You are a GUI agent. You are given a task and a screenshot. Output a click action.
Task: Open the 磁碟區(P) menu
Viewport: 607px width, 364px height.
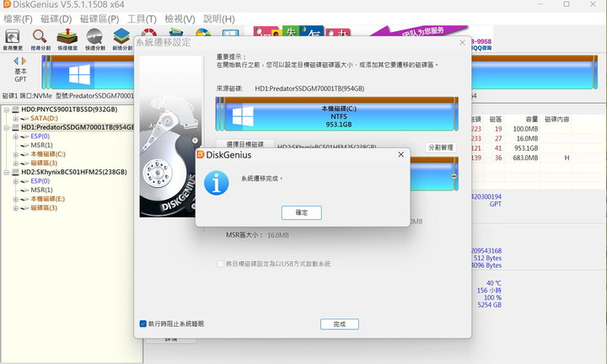pos(99,19)
